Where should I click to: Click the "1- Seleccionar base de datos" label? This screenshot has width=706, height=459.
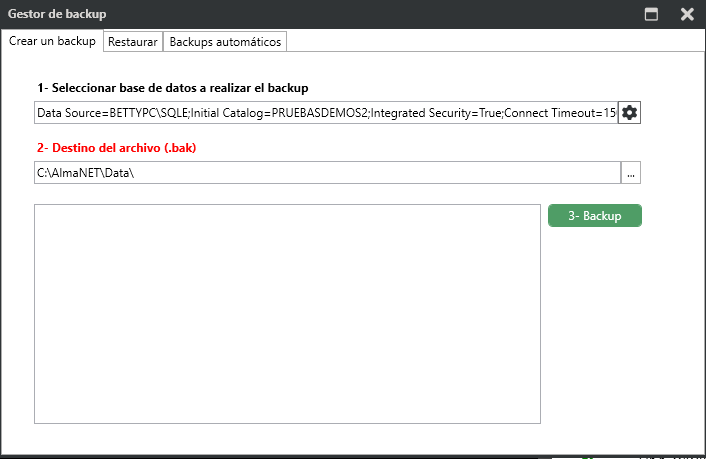pos(173,87)
